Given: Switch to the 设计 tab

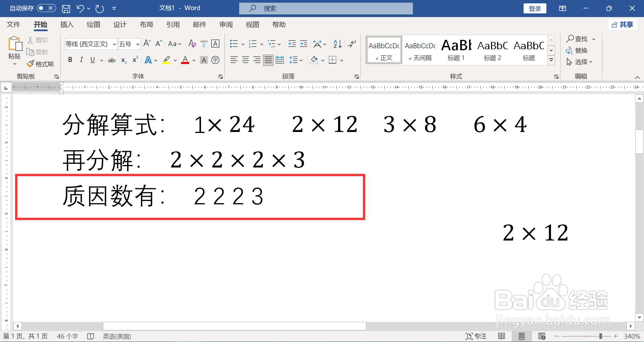Looking at the screenshot, I should (120, 24).
